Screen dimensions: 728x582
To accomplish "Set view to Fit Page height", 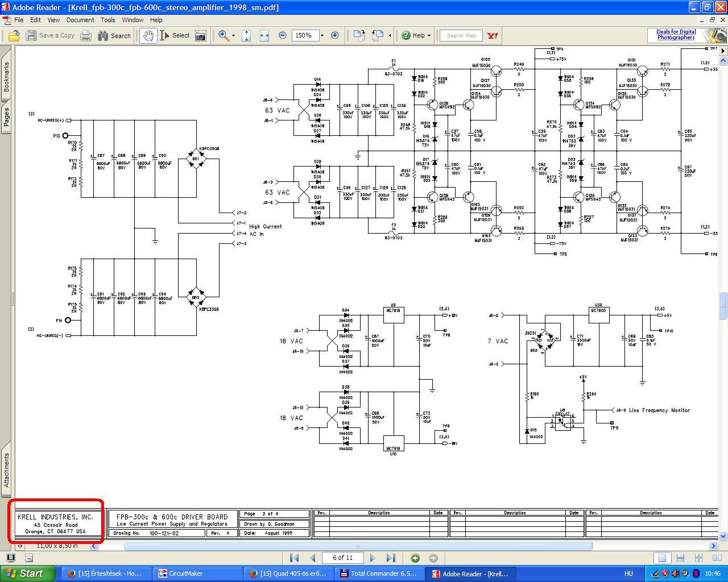I will 246,35.
